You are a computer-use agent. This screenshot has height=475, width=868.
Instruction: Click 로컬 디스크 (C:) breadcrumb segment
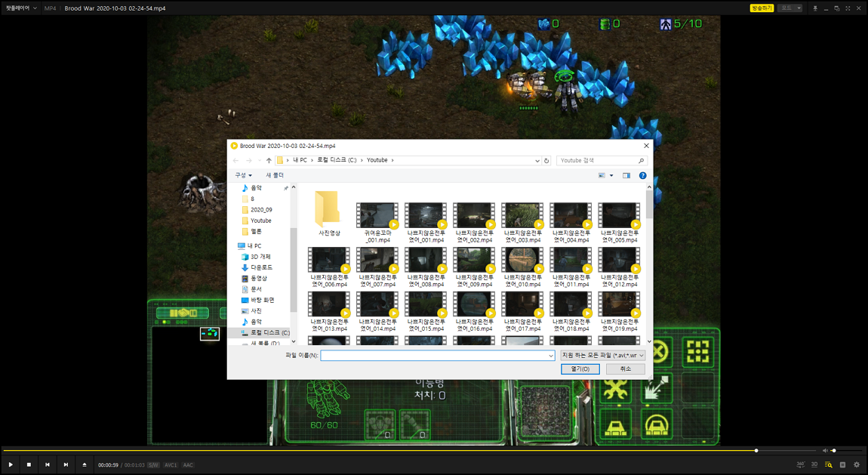click(x=337, y=160)
